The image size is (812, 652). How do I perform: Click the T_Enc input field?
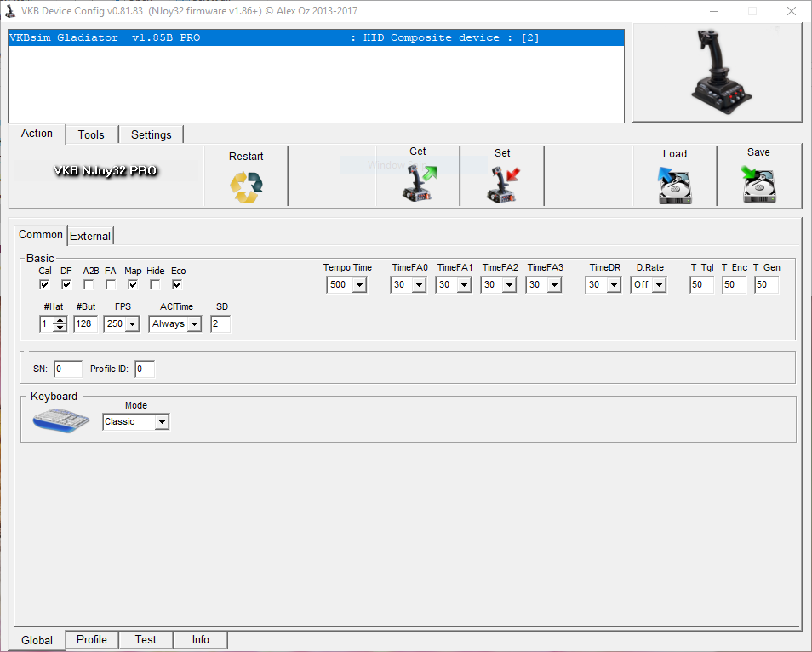(734, 285)
